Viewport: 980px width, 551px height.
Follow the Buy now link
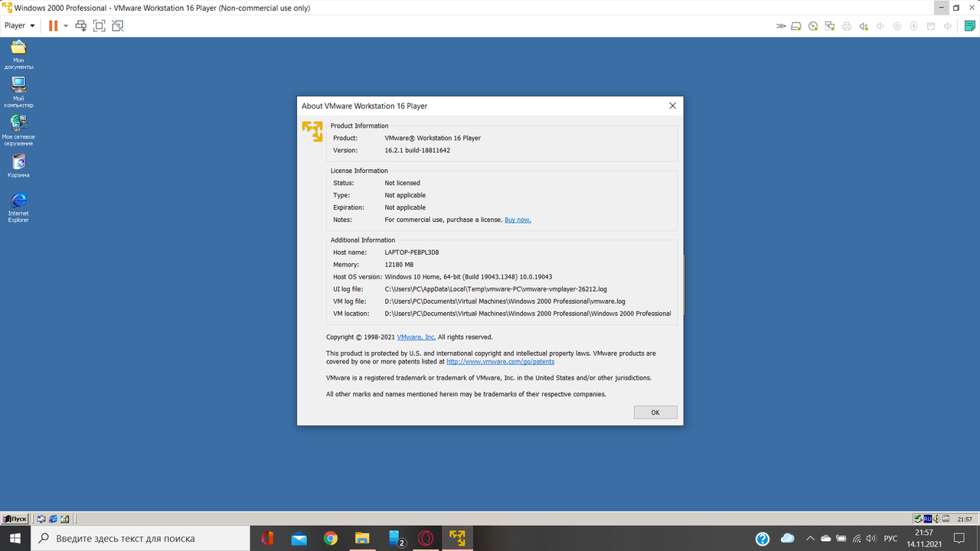[x=518, y=220]
